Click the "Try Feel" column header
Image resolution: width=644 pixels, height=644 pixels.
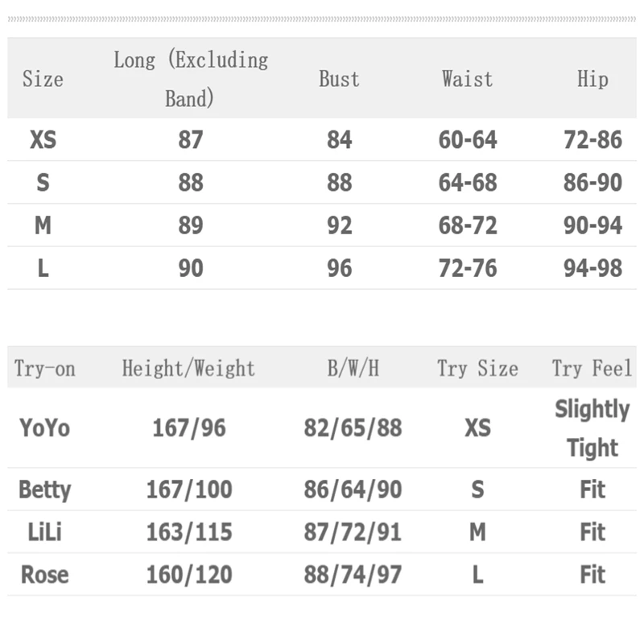point(592,369)
